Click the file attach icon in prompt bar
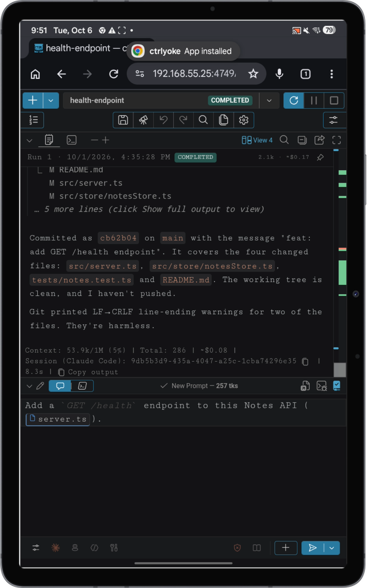Screen dimensions: 367x588 tap(305, 386)
